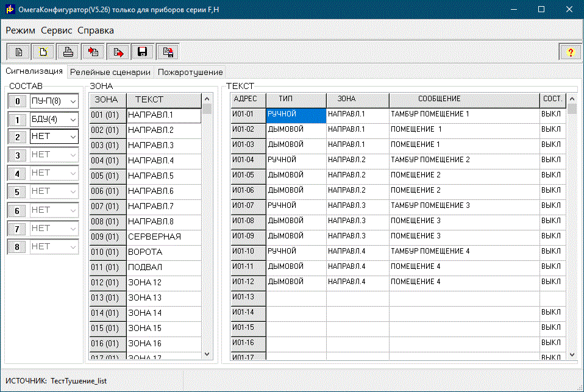Click the red-arrow-into-document import icon
Viewport: 584px width, 392px height.
click(x=93, y=52)
